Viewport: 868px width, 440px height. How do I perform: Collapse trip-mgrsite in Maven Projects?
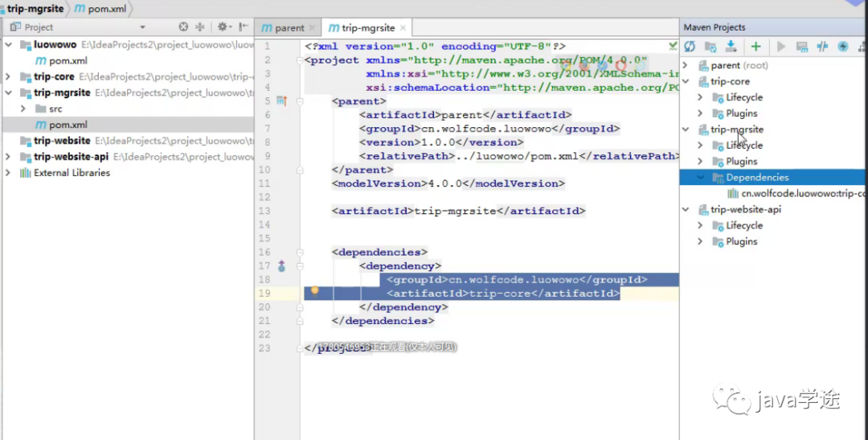coord(686,130)
